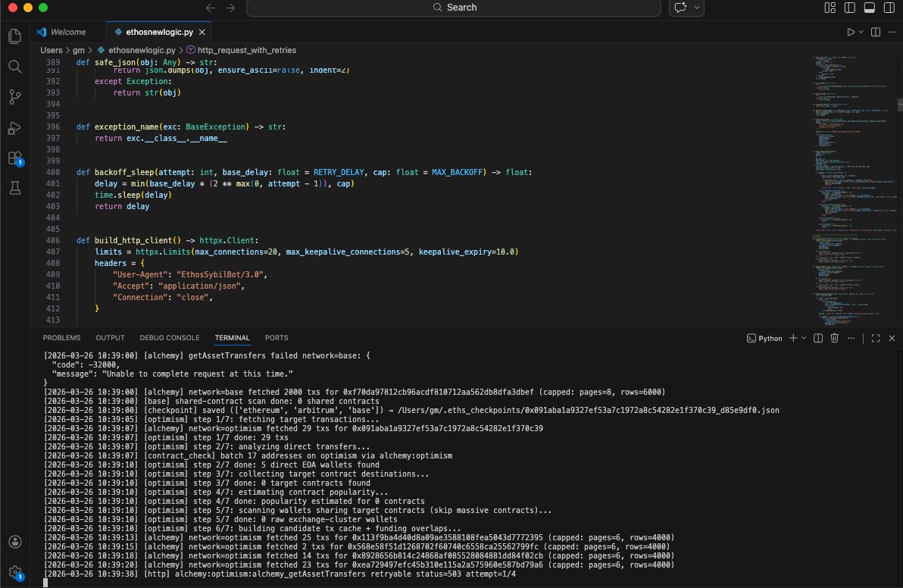This screenshot has height=588, width=903.
Task: Maximize the terminal panel size
Action: click(x=876, y=338)
